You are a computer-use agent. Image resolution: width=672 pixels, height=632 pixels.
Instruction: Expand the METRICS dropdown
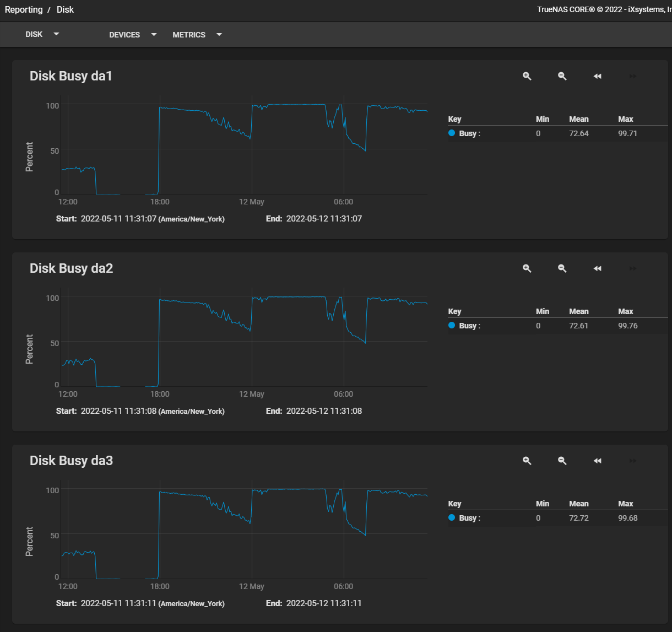pos(197,34)
